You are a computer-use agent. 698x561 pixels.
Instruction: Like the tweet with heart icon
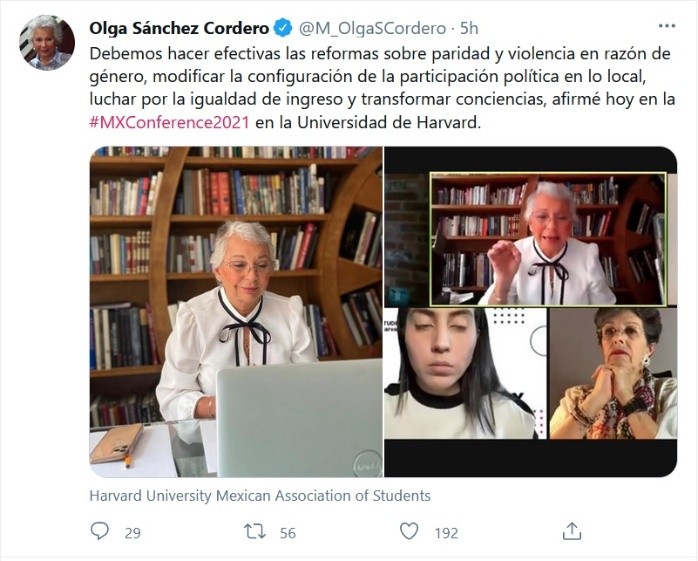point(409,531)
